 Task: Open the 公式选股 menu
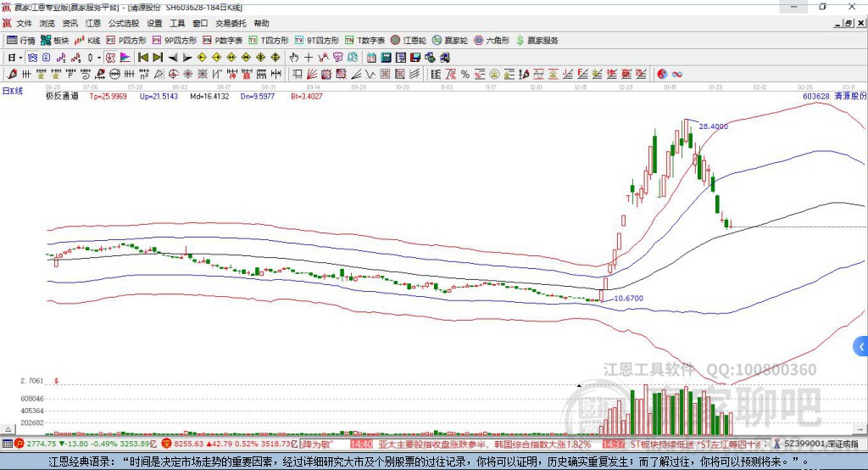pos(124,23)
